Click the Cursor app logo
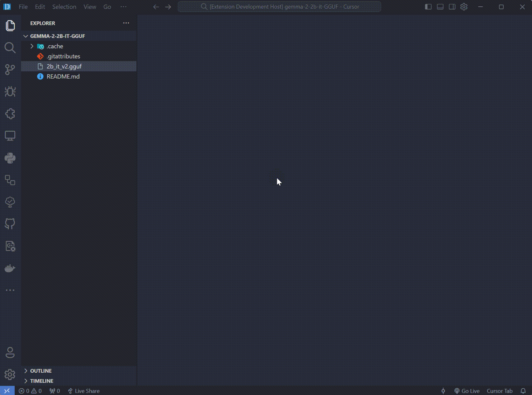 coord(7,7)
